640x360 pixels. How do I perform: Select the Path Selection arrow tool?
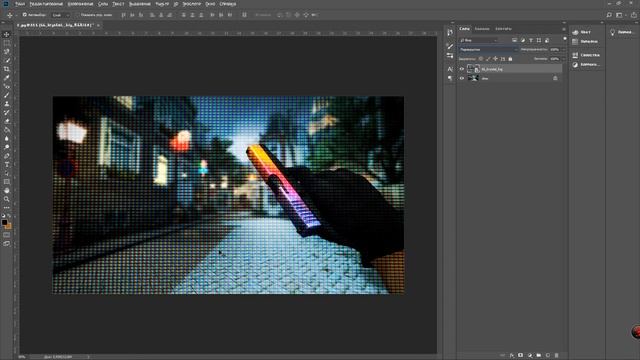(x=7, y=173)
